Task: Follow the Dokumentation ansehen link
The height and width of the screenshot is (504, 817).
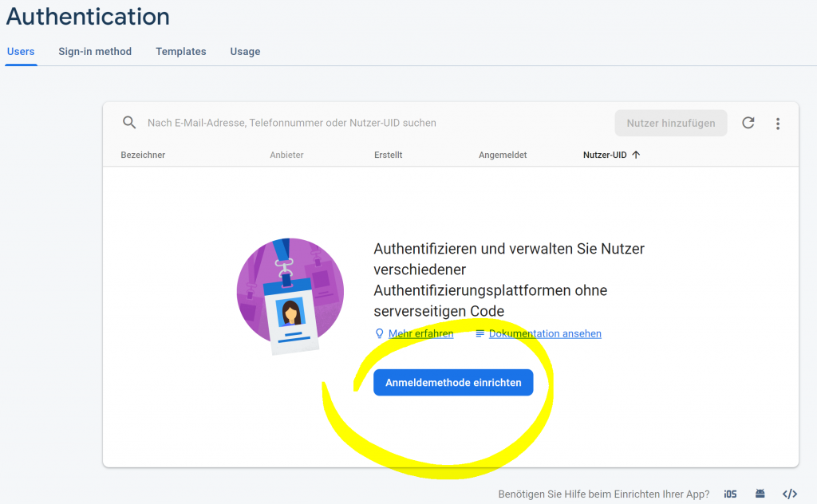Action: [545, 334]
